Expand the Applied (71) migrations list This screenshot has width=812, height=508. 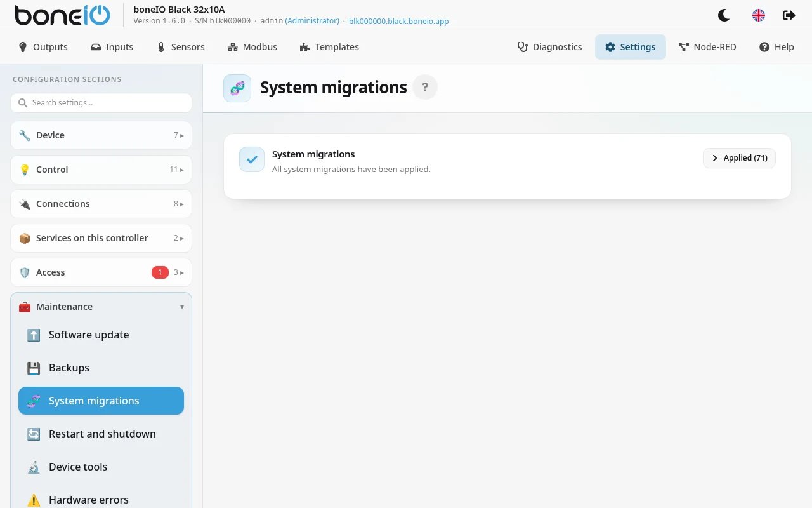[x=739, y=158]
